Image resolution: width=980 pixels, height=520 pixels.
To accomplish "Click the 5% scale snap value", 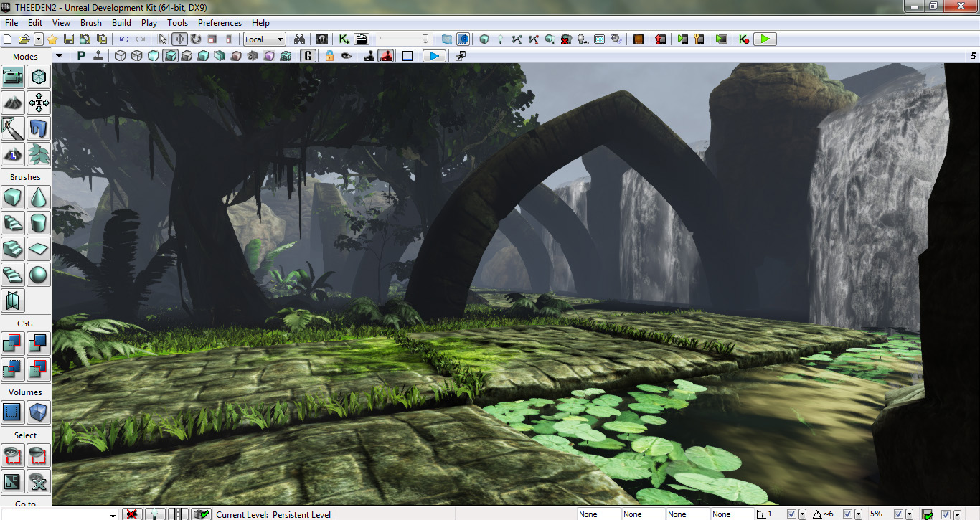I will pyautogui.click(x=876, y=514).
